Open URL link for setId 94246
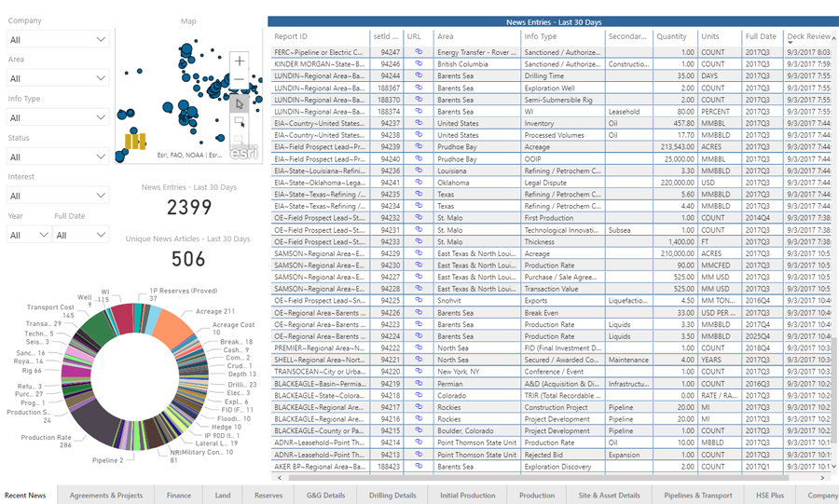The image size is (839, 504). tap(419, 63)
